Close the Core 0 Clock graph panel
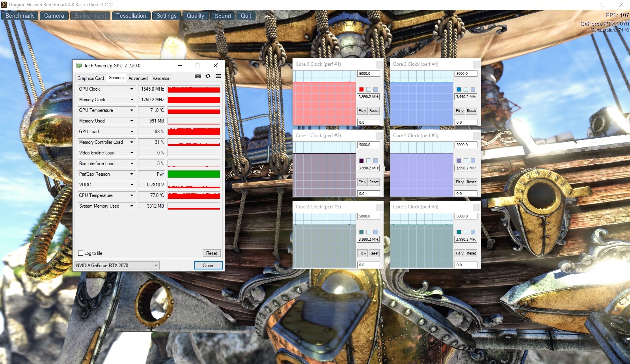Screen dimensions: 630x364 coord(379,64)
